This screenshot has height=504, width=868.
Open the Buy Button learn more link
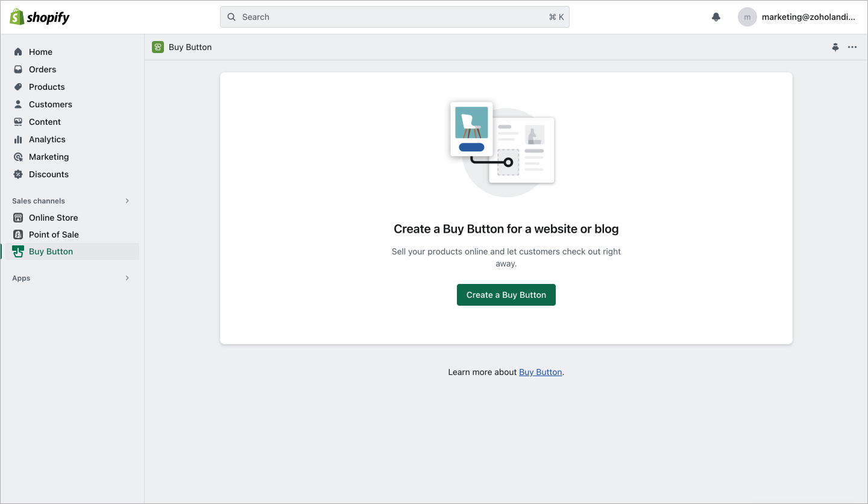541,372
